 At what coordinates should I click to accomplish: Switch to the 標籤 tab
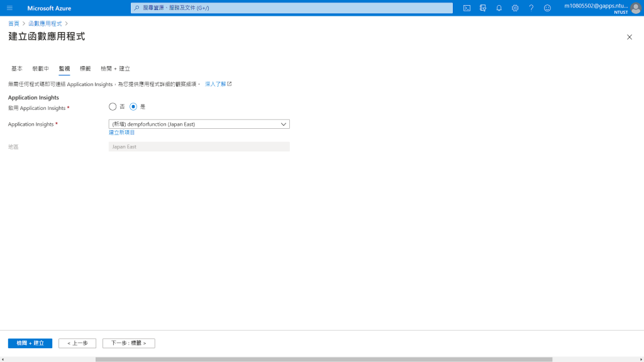(86, 69)
